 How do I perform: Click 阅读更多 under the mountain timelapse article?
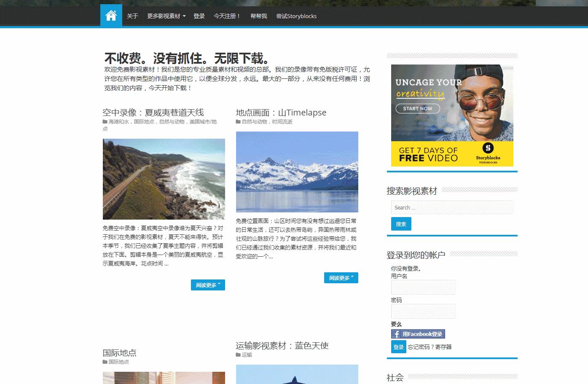pyautogui.click(x=341, y=277)
